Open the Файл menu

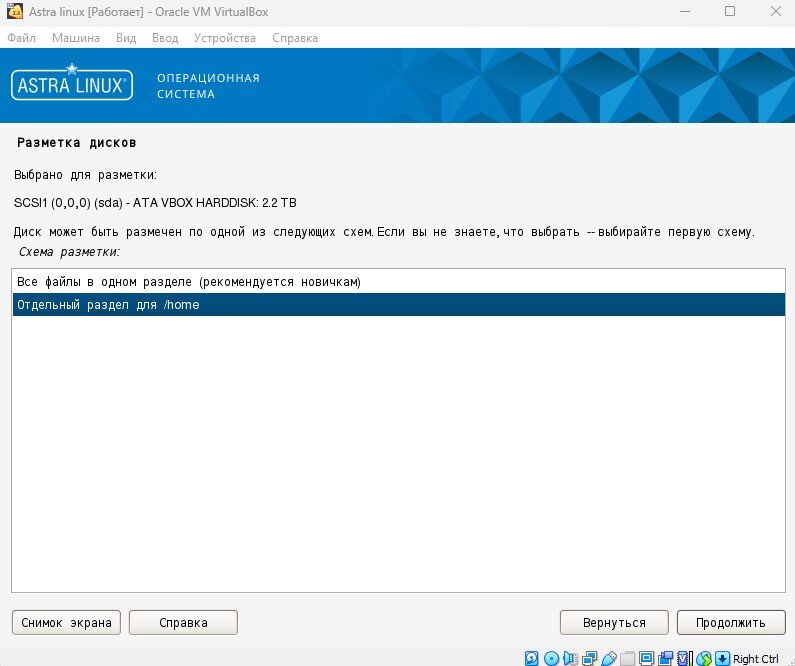pyautogui.click(x=21, y=38)
